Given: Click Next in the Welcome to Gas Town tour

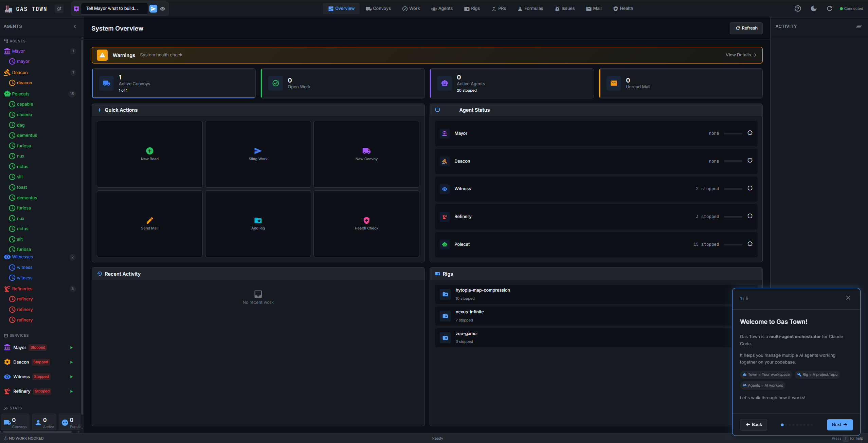Looking at the screenshot, I should 839,424.
